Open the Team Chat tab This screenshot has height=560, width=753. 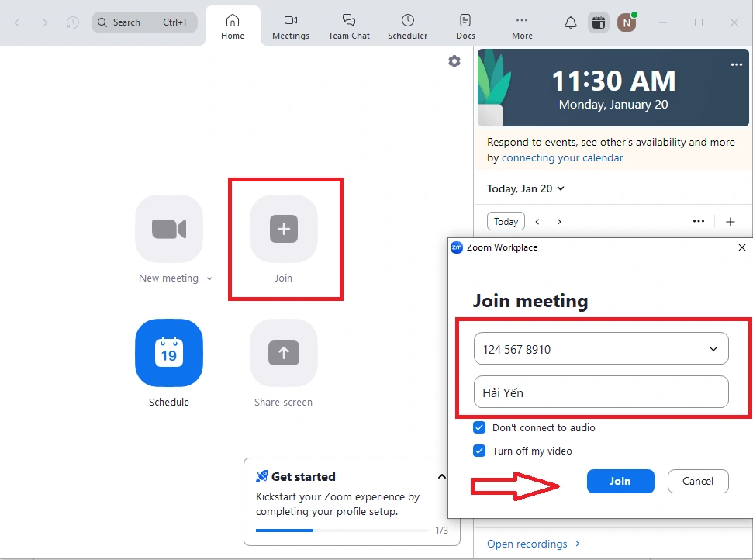(349, 26)
